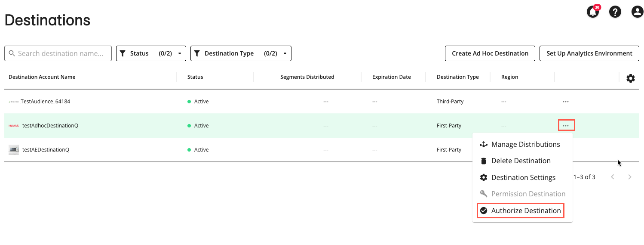Image resolution: width=644 pixels, height=245 pixels.
Task: Open the notifications bell icon
Action: pyautogui.click(x=593, y=11)
